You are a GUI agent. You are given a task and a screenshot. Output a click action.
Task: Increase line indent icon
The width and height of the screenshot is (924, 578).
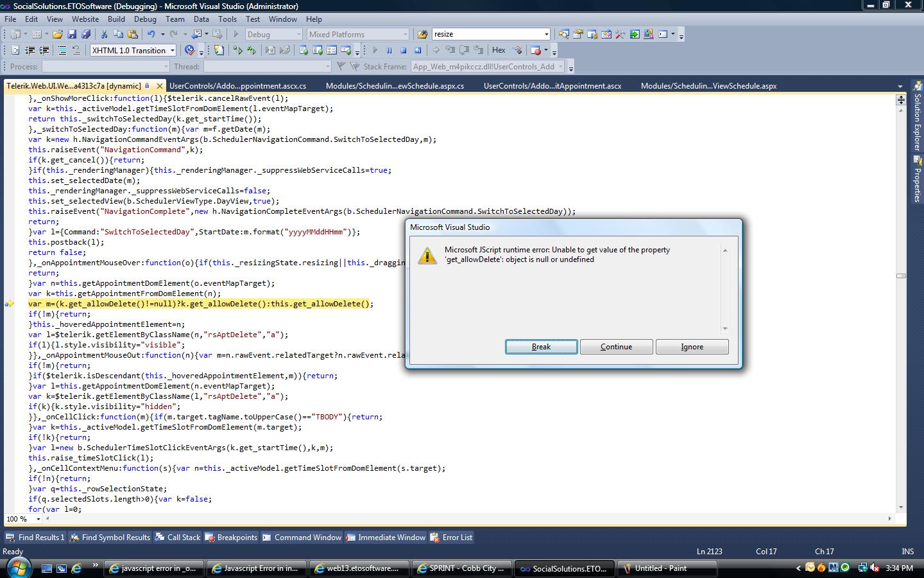point(44,50)
